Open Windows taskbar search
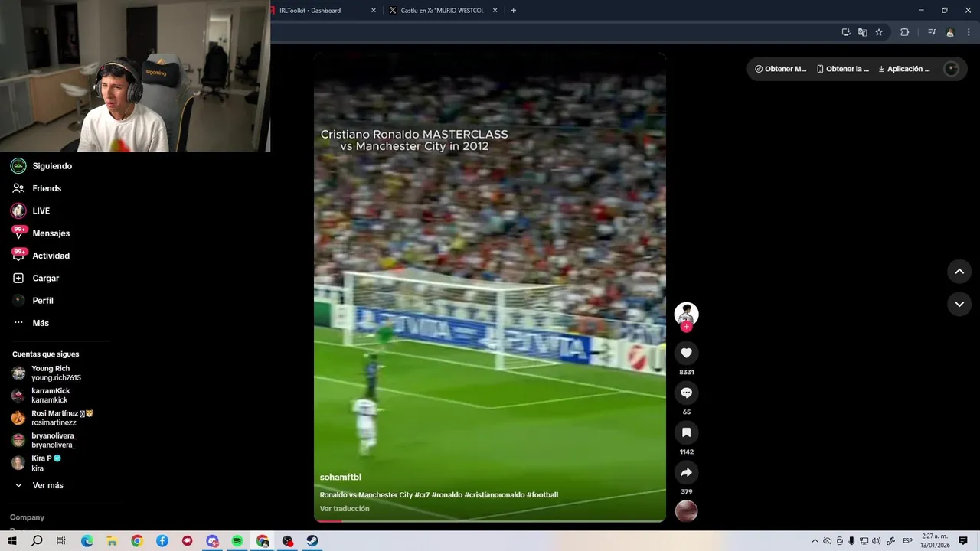The width and height of the screenshot is (980, 551). point(37,541)
